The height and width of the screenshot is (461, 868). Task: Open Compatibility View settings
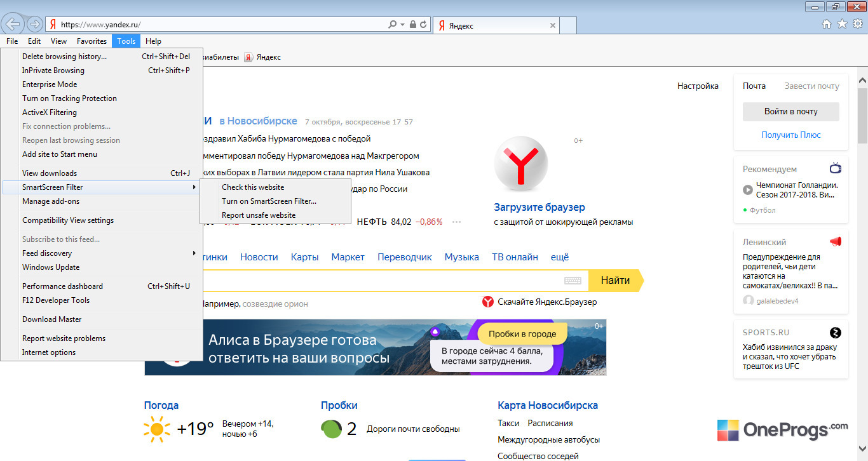(x=102, y=220)
